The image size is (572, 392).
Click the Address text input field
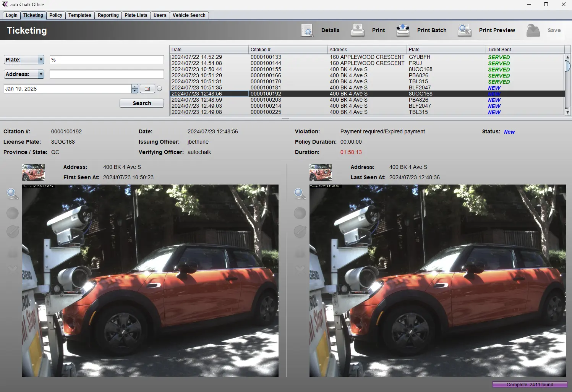pos(107,74)
